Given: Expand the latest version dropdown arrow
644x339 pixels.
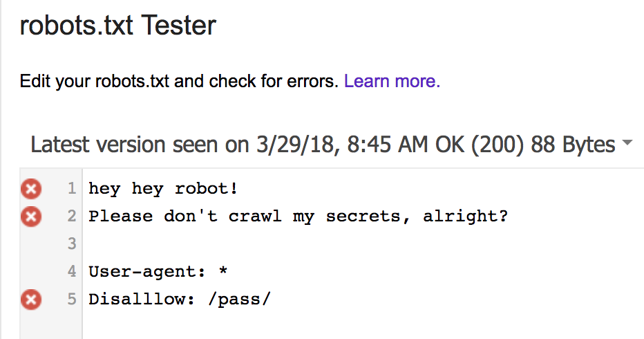Looking at the screenshot, I should click(627, 144).
